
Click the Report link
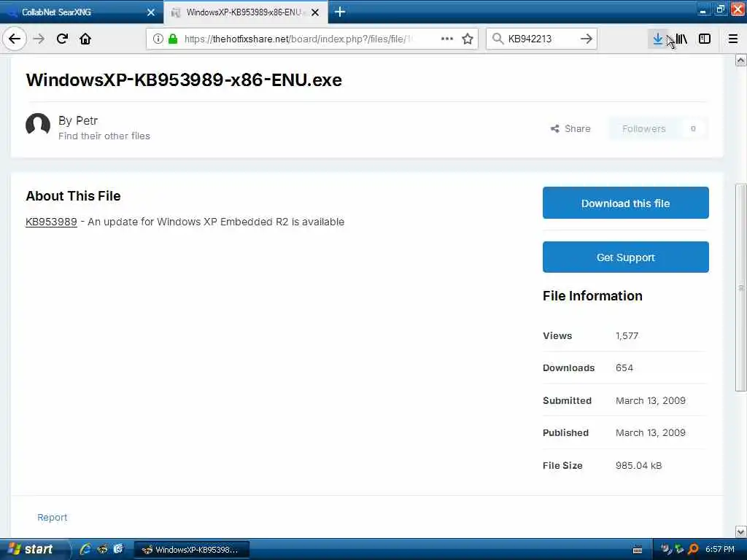52,517
